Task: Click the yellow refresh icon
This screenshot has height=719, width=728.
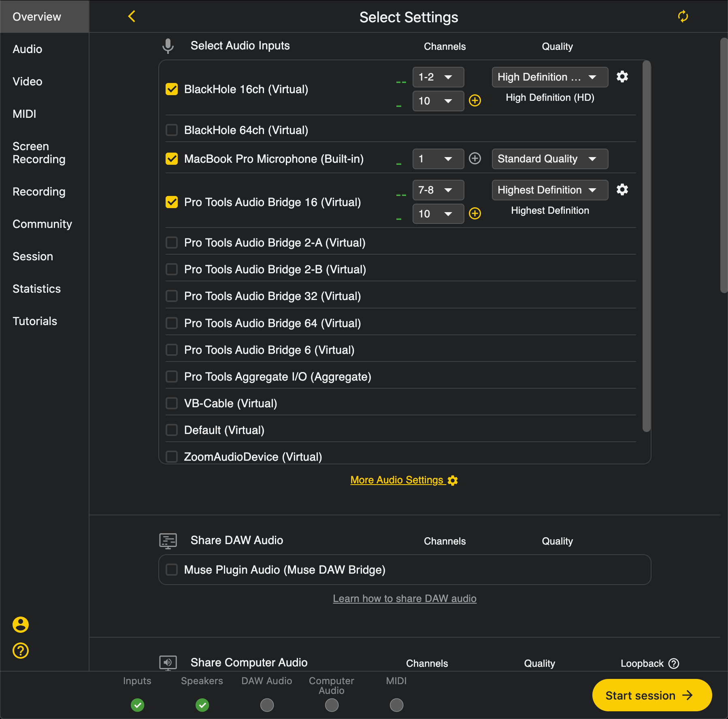Action: click(x=683, y=17)
